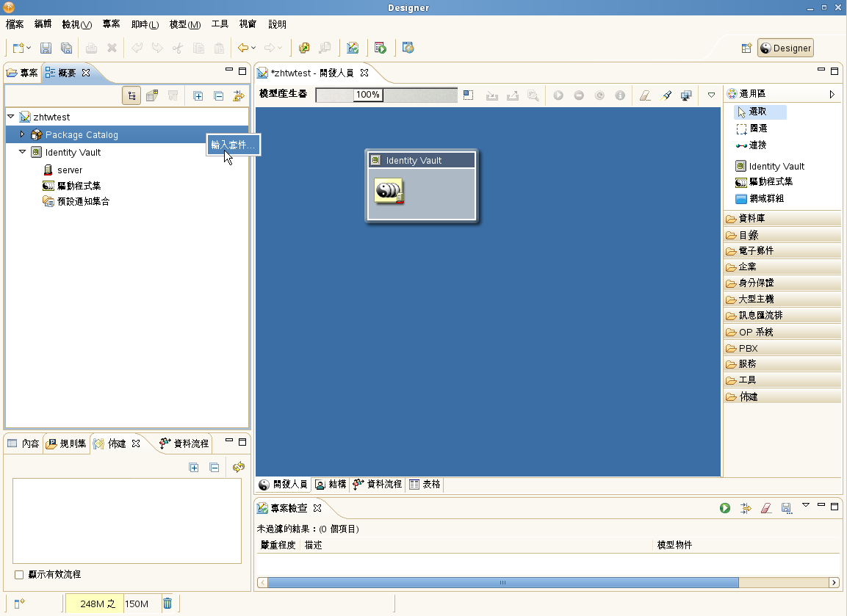The image size is (847, 616).
Task: Open the 編輯 menu
Action: (43, 24)
